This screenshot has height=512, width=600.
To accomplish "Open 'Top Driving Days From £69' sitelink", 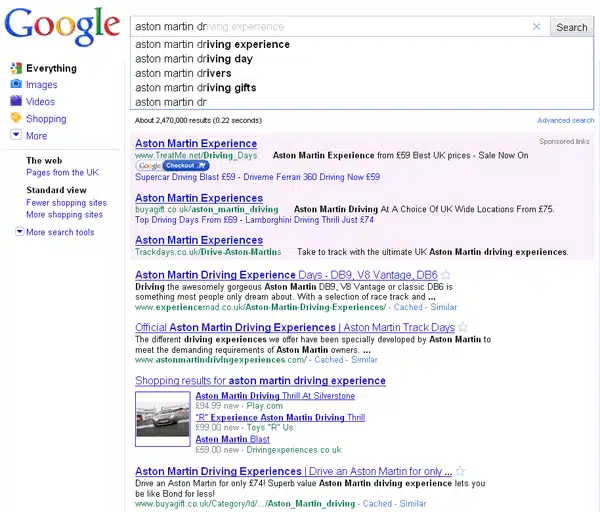I will pos(186,220).
